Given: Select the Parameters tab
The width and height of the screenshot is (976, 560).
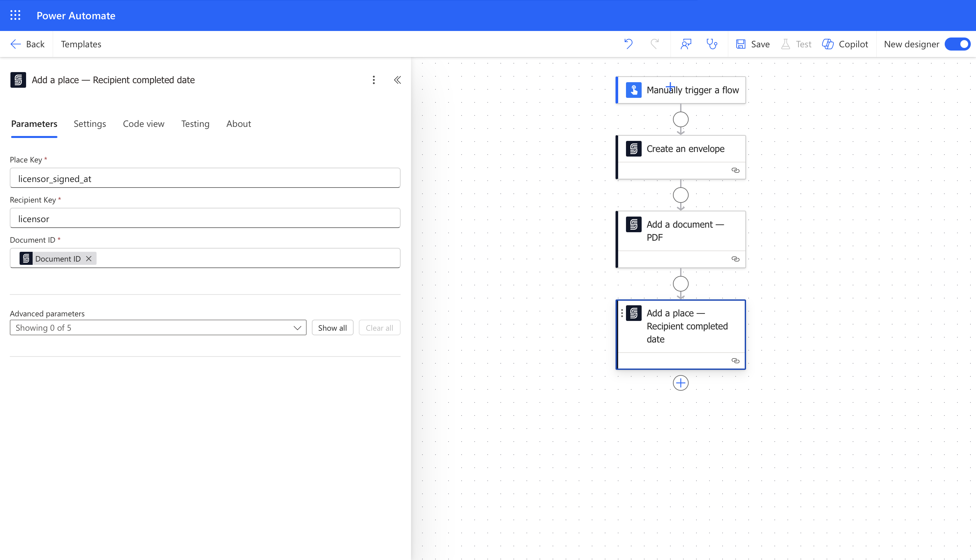Looking at the screenshot, I should click(x=34, y=124).
